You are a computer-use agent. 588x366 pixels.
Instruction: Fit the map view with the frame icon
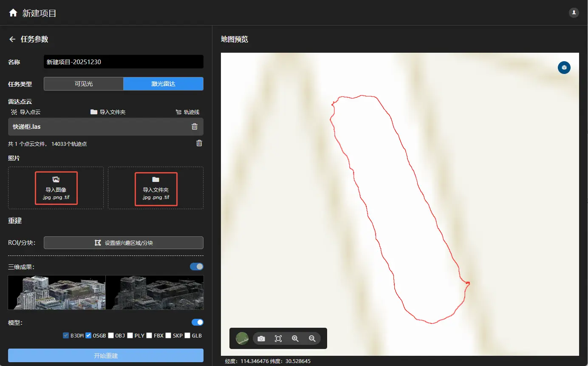[278, 338]
